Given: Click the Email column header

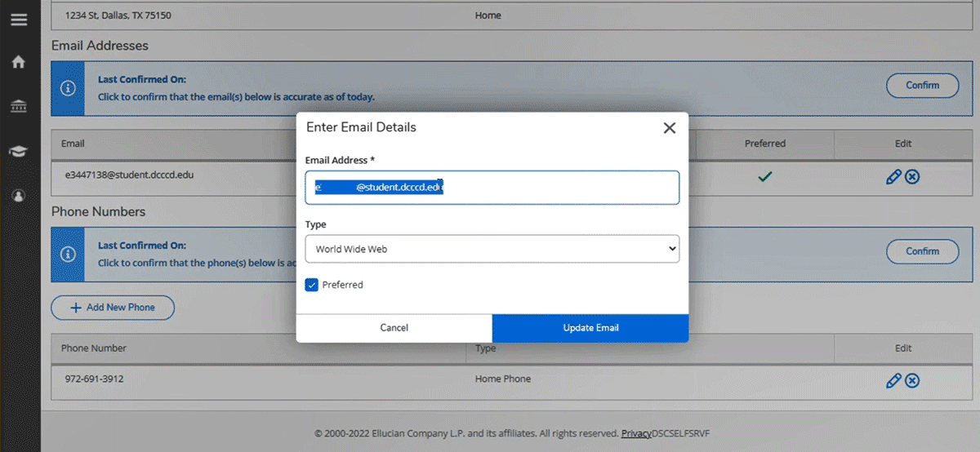Looking at the screenshot, I should (73, 144).
